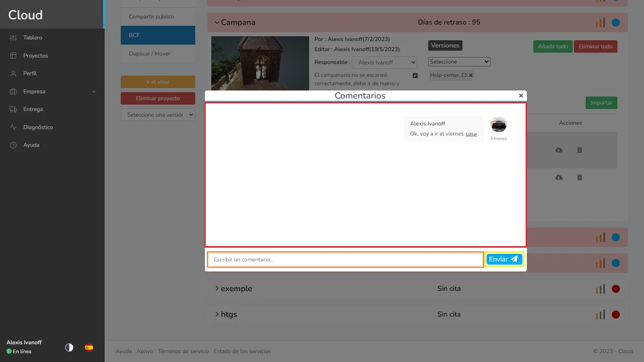This screenshot has width=644, height=362.
Task: Open Campana priority bars icon
Action: (x=601, y=23)
